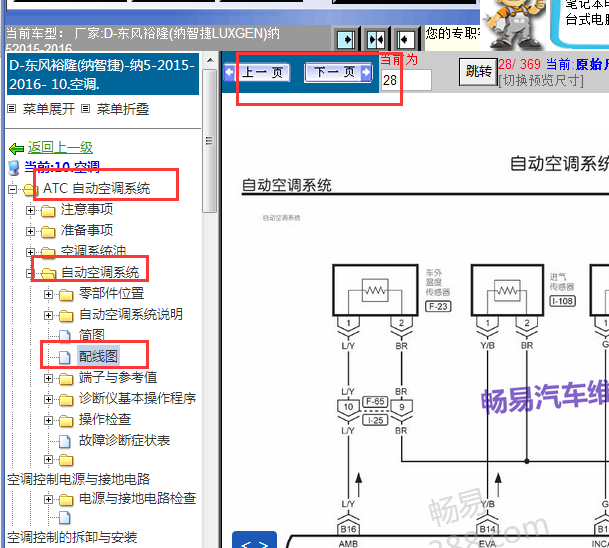Expand the 准备事项 folder

point(30,231)
